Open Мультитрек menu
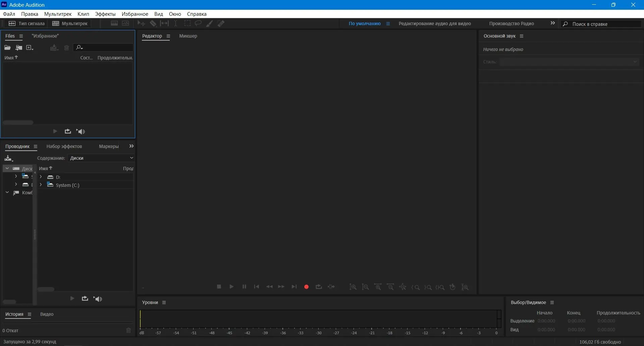The height and width of the screenshot is (346, 644). coord(58,14)
